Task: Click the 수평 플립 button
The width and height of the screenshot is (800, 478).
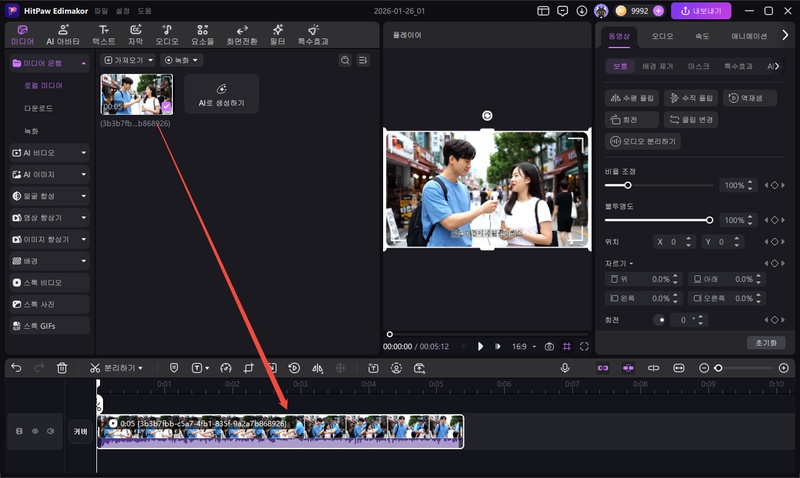Action: [x=632, y=98]
